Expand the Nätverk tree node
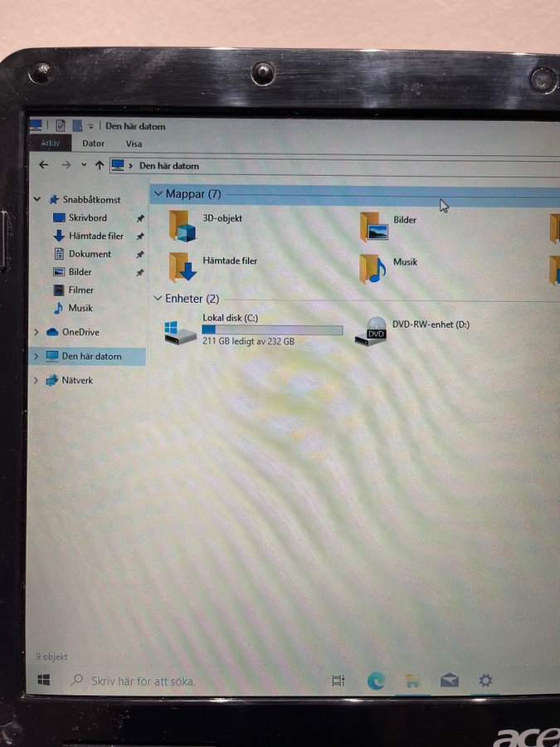 coord(36,380)
